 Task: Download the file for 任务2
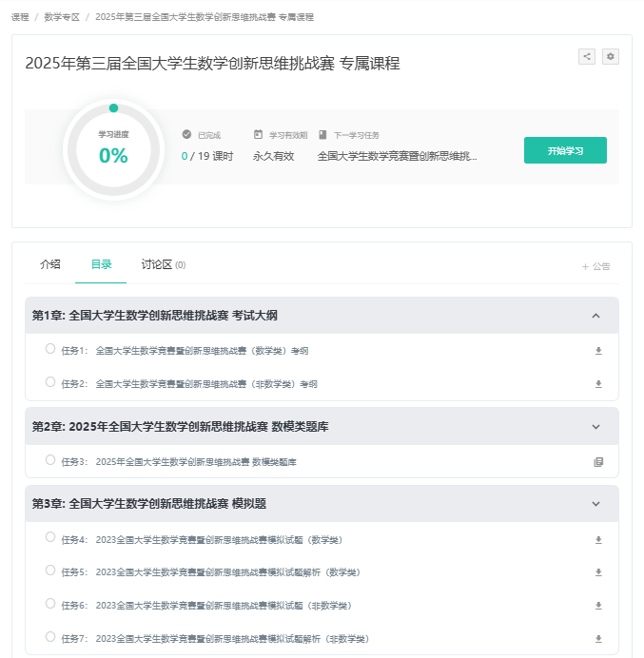(x=598, y=384)
